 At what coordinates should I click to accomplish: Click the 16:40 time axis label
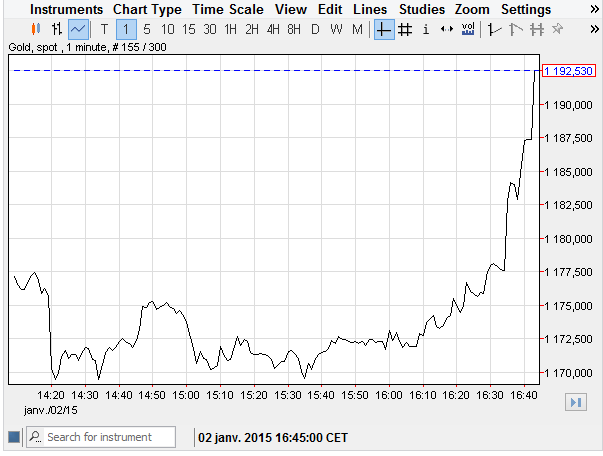pos(524,395)
